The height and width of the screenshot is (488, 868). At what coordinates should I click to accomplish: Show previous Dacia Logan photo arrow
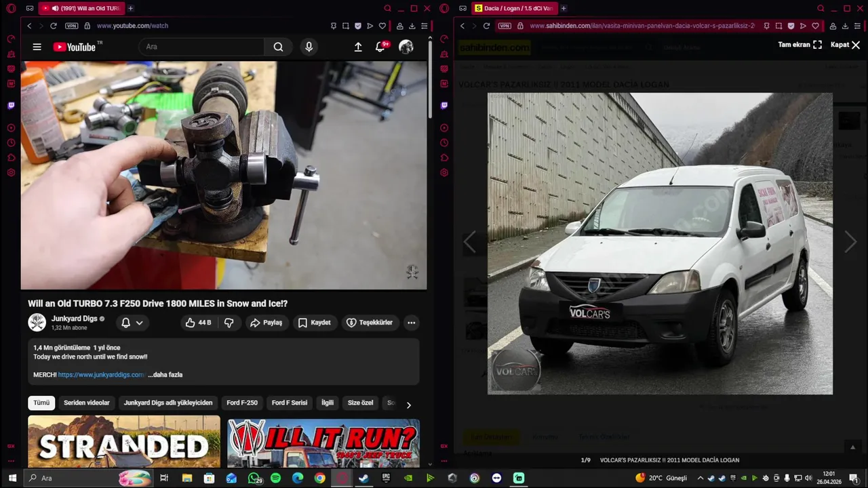pos(469,241)
